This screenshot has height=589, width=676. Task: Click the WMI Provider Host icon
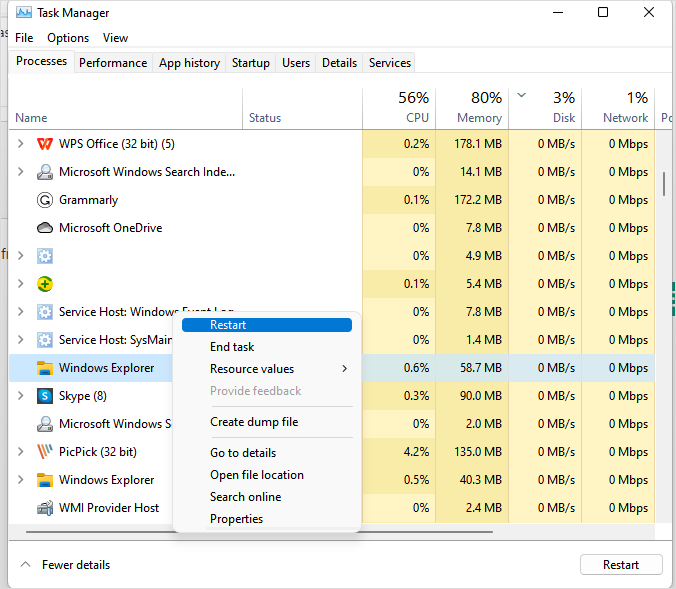[45, 508]
